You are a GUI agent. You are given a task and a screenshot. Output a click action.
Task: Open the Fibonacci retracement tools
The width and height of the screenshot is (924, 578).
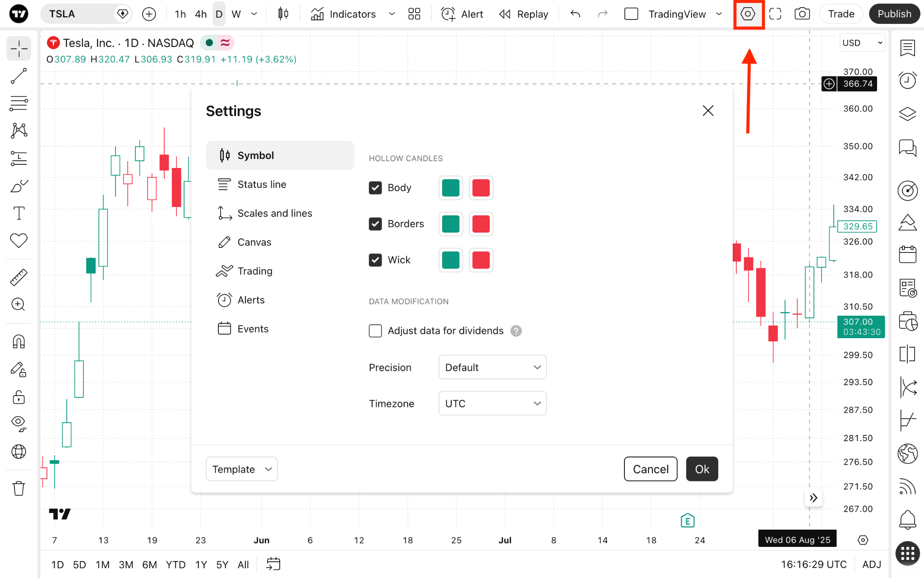click(18, 103)
